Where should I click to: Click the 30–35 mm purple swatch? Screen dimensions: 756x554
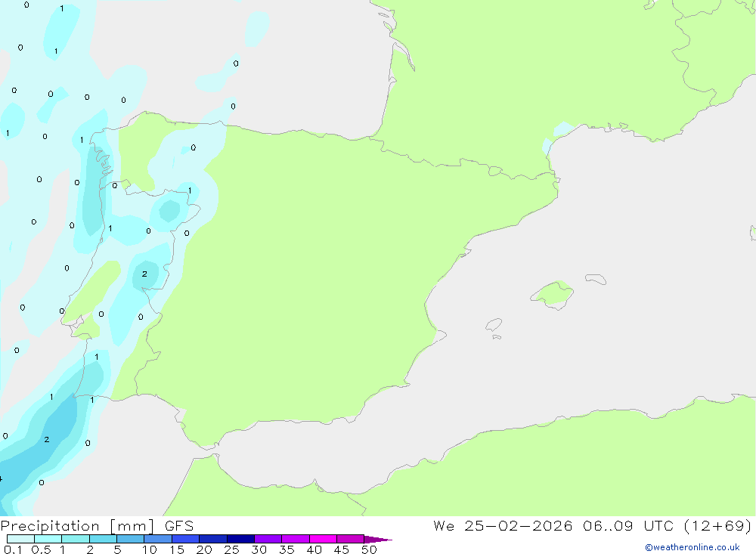(268, 539)
